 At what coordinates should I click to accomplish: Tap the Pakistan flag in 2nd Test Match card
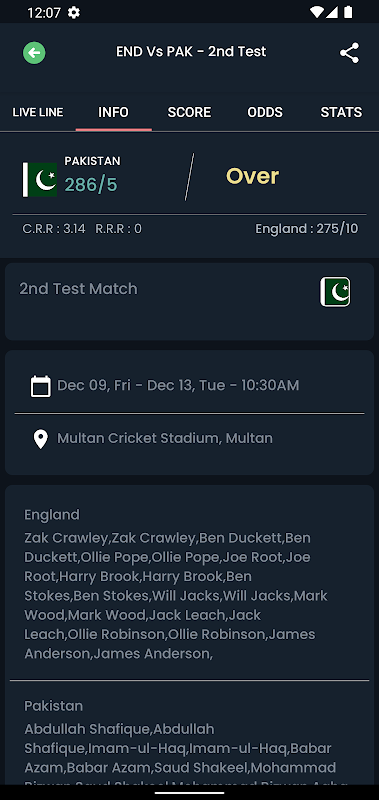point(335,292)
